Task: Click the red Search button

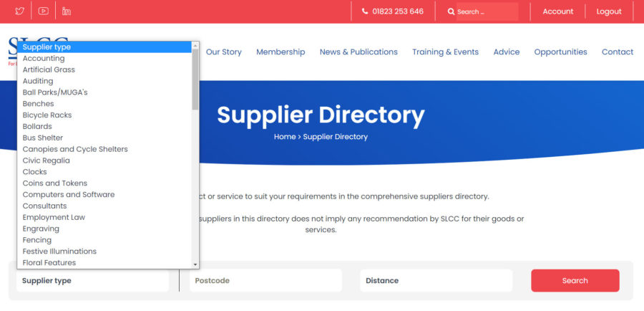Action: pos(575,281)
